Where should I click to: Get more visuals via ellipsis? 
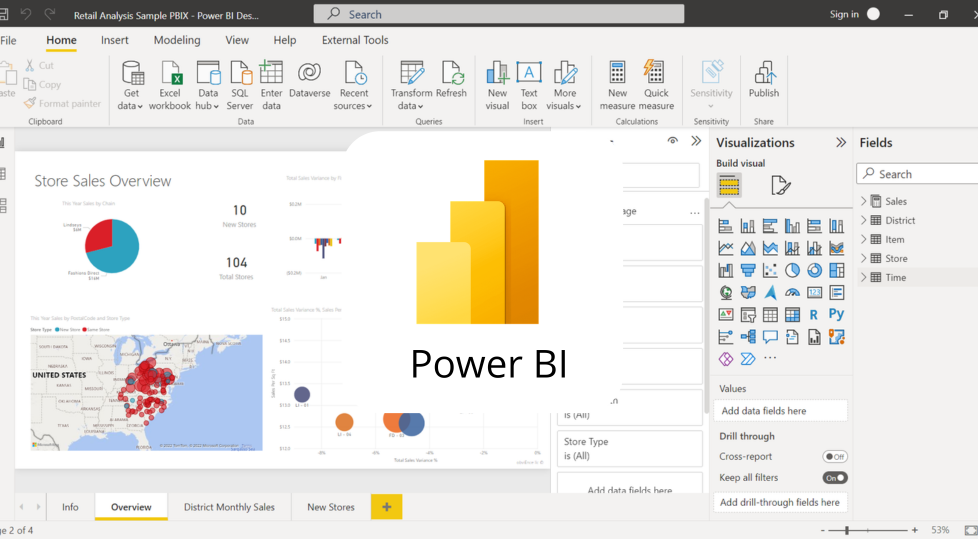click(x=770, y=358)
